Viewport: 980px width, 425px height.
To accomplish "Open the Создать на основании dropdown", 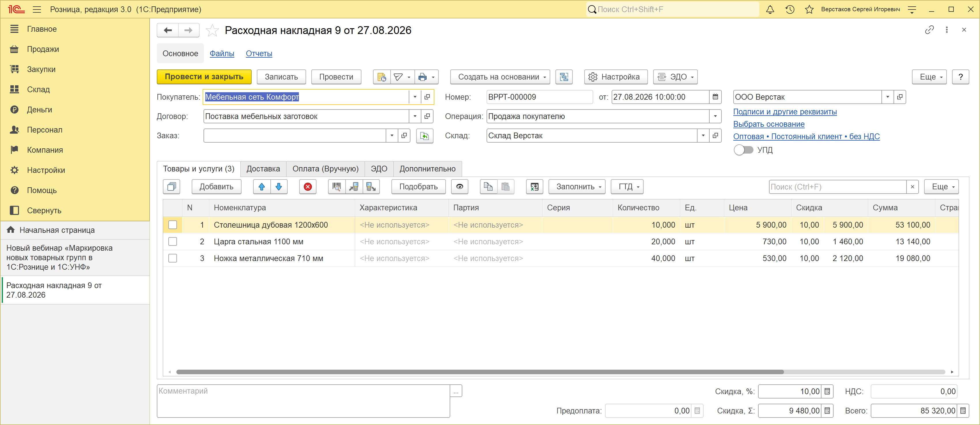I will [x=500, y=77].
